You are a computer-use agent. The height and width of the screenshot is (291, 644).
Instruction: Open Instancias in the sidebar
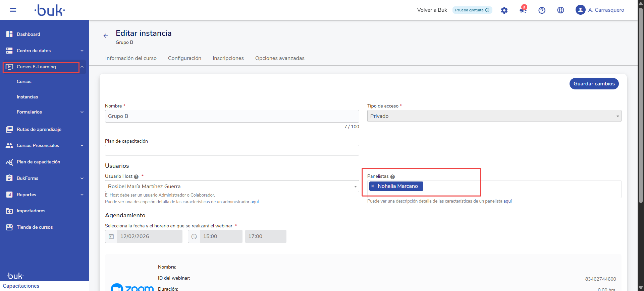click(27, 97)
